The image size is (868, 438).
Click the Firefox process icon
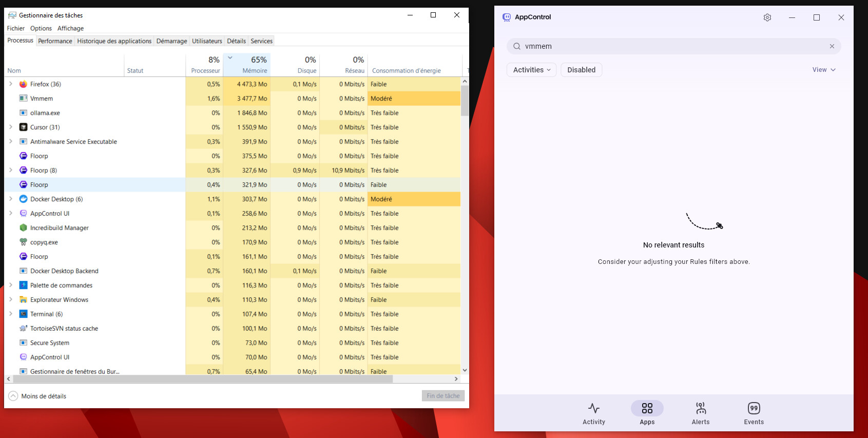click(x=23, y=84)
